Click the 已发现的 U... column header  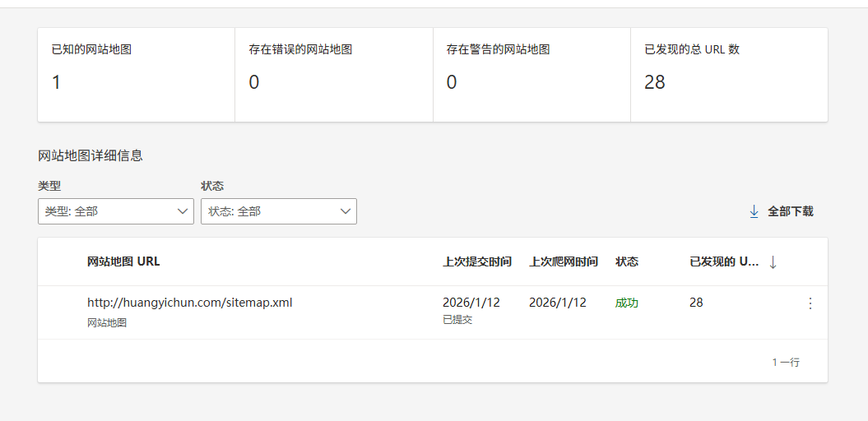coord(724,261)
